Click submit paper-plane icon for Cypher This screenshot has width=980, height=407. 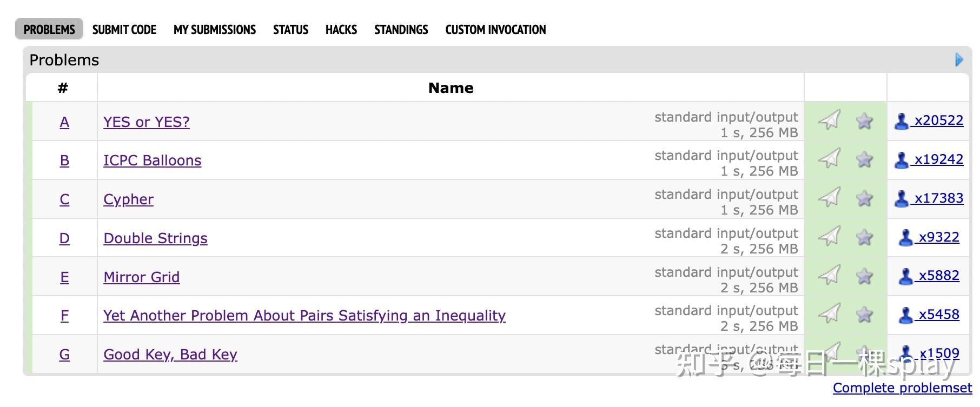[829, 198]
